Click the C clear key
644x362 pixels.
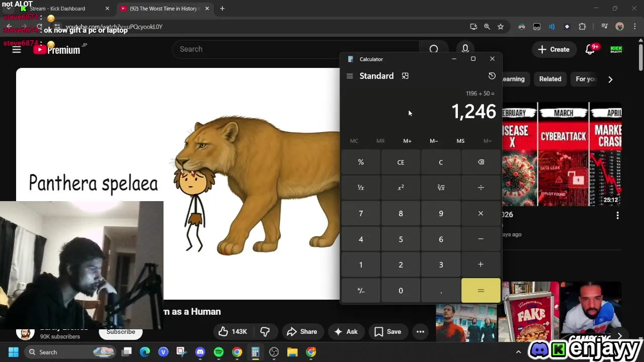pyautogui.click(x=441, y=162)
